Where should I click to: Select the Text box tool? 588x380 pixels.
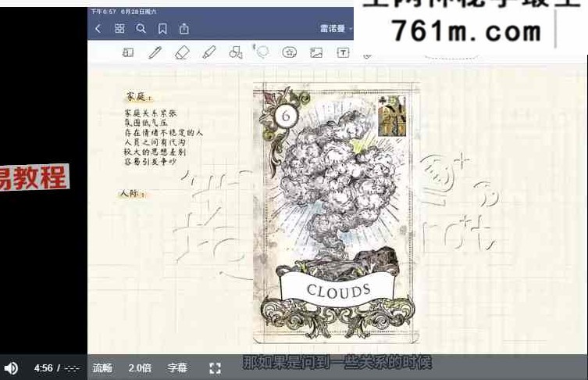pyautogui.click(x=343, y=52)
